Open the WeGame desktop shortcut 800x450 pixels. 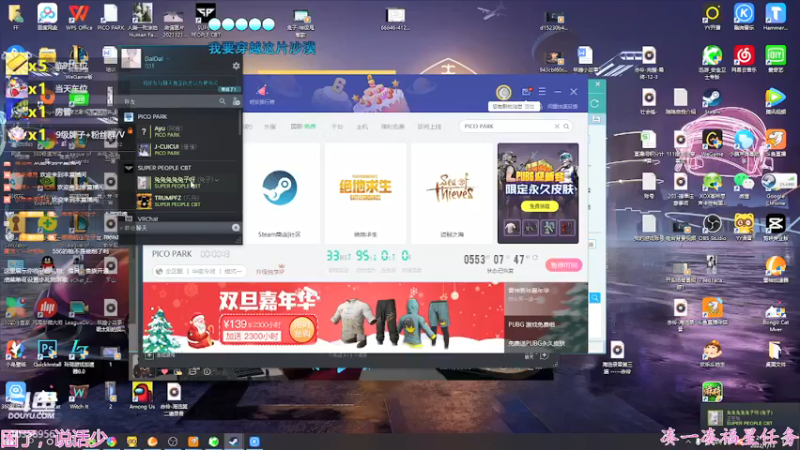tap(712, 143)
